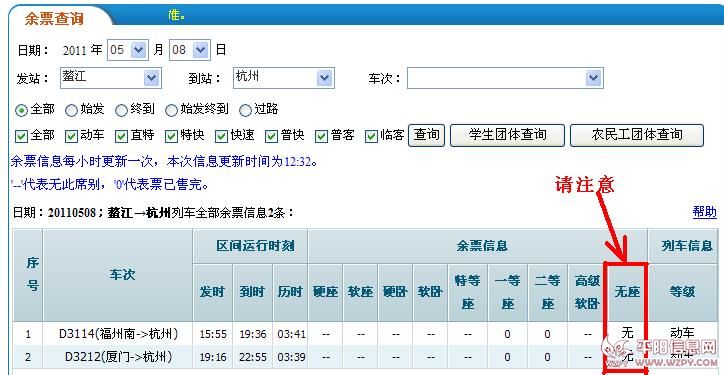724x375 pixels.
Task: Click the 等级 column header
Action: pos(682,292)
